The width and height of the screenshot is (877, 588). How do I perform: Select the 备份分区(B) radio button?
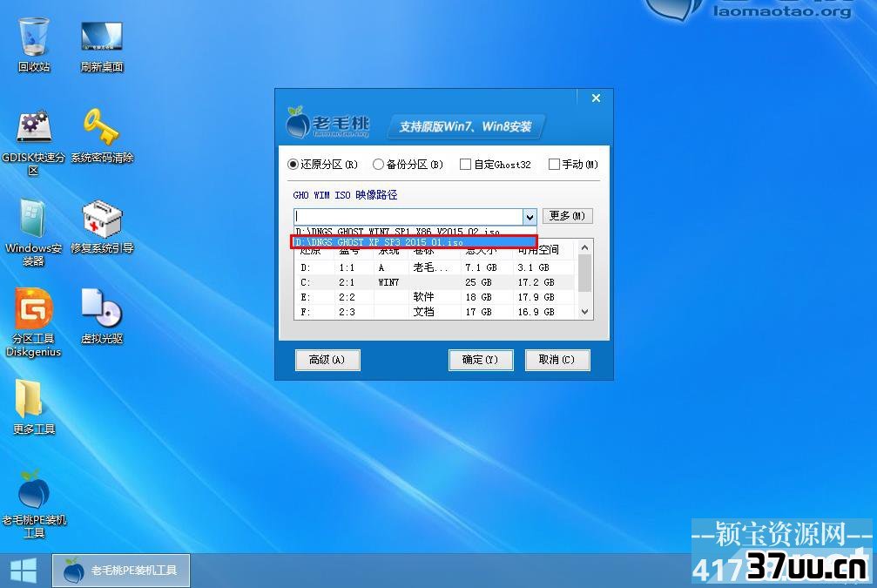tap(408, 165)
